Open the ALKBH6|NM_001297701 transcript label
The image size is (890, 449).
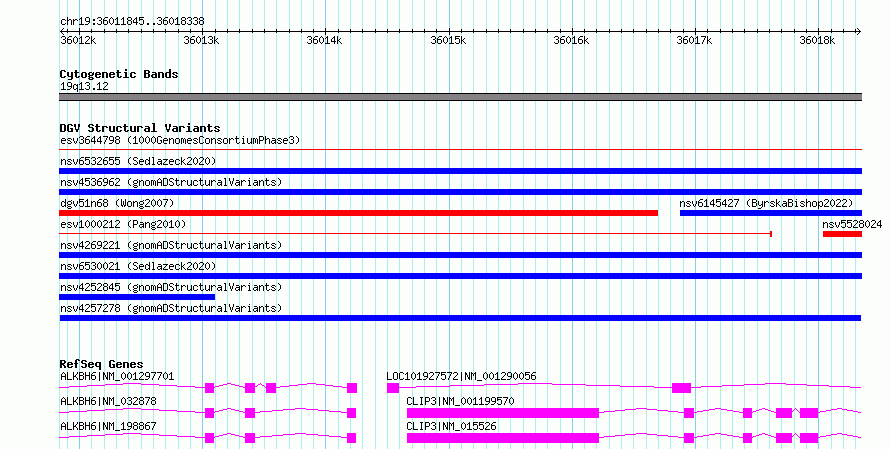pyautogui.click(x=117, y=376)
